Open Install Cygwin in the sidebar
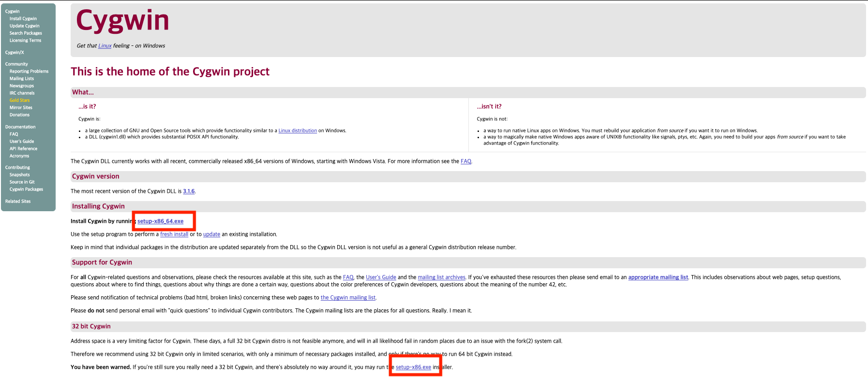 (23, 18)
